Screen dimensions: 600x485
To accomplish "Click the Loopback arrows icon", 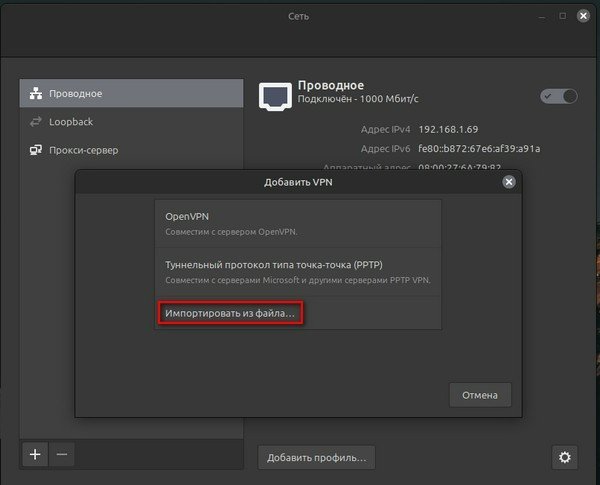I will click(x=36, y=122).
